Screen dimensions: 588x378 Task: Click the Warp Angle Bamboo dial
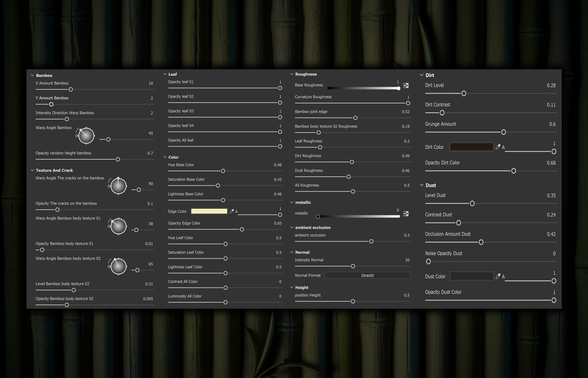tap(86, 136)
